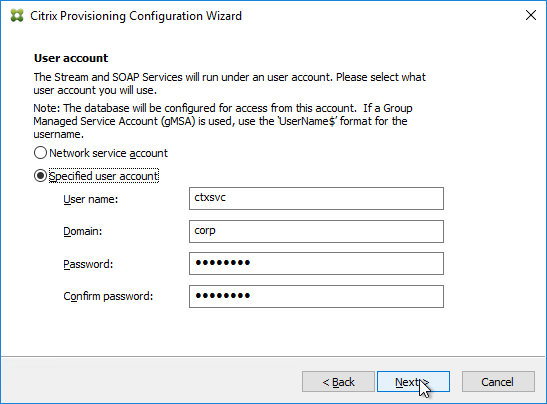Image resolution: width=547 pixels, height=404 pixels.
Task: Click the window title 'Citrix Provisioning Configuration Wizard'
Action: pos(136,16)
